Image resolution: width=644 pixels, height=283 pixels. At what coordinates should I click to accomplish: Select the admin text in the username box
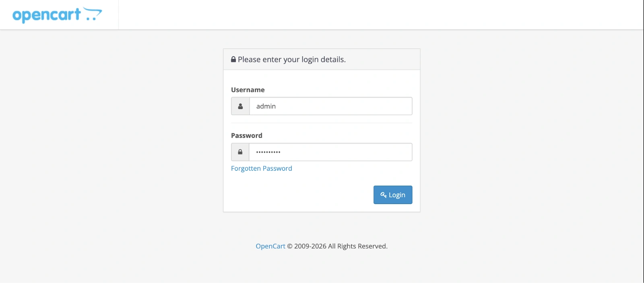click(266, 106)
